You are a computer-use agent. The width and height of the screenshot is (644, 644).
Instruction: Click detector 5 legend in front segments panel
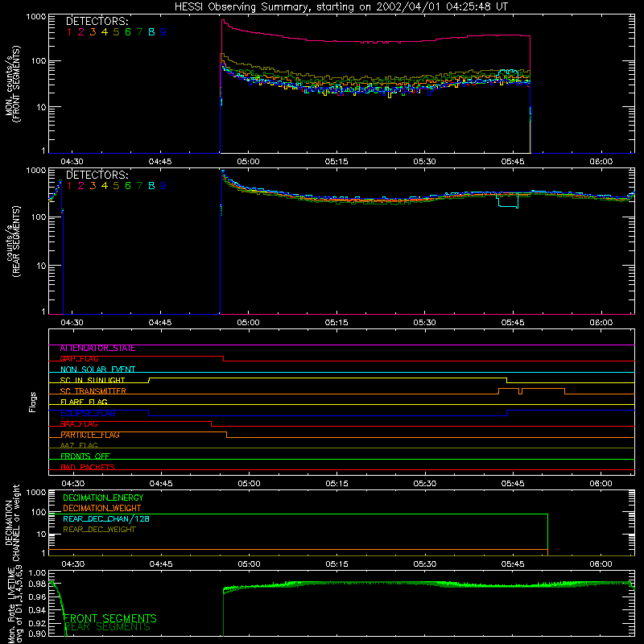116,32
